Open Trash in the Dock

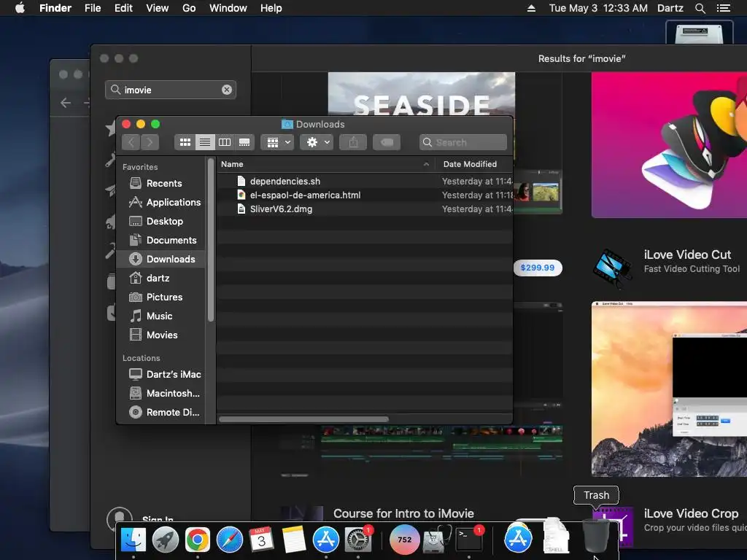[596, 536]
